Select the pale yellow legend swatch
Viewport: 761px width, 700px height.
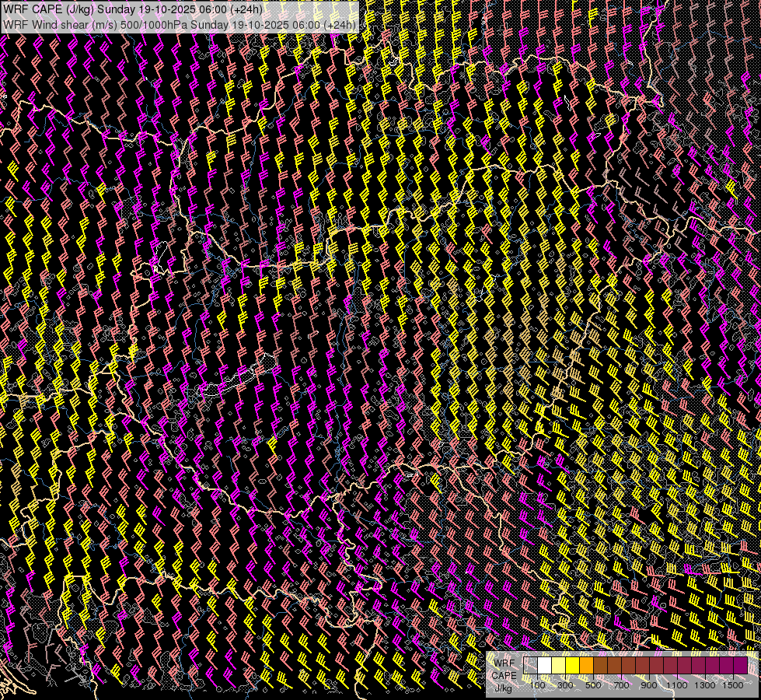(x=559, y=666)
